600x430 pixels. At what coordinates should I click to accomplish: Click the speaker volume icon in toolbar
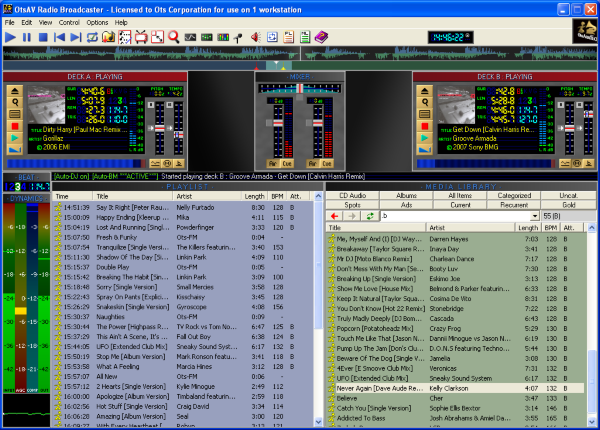pos(256,37)
